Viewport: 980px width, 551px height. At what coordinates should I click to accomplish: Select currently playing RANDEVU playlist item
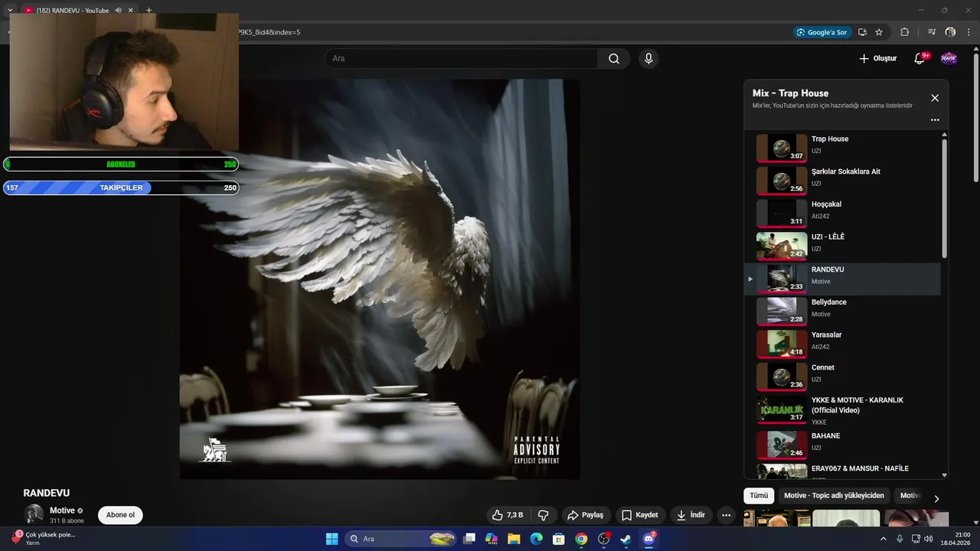pos(842,279)
